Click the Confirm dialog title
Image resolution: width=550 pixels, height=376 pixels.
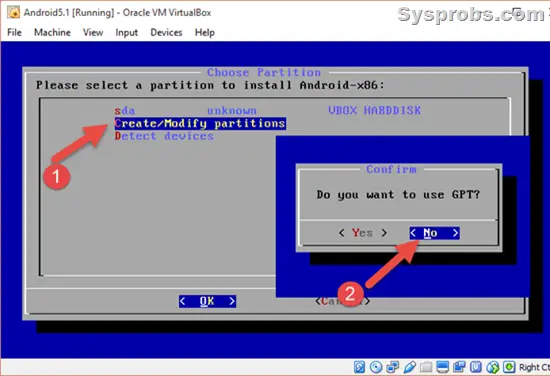coord(391,169)
